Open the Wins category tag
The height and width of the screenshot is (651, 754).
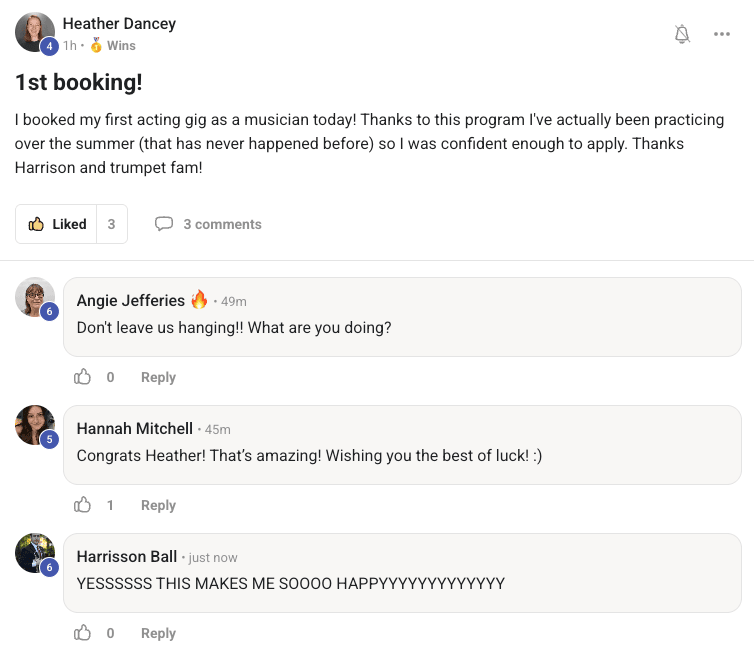click(x=121, y=45)
